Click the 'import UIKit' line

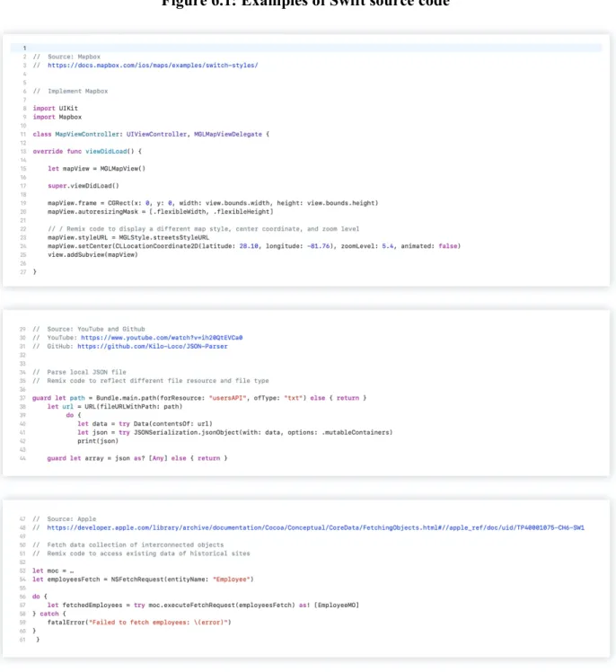pyautogui.click(x=56, y=108)
